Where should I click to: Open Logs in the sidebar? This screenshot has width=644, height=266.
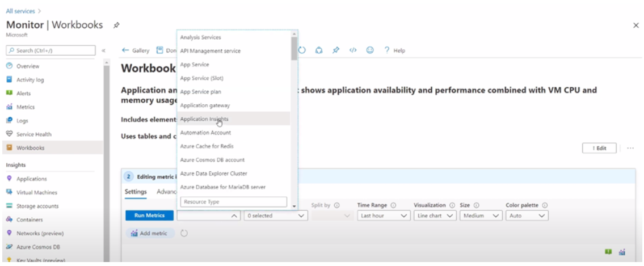(22, 121)
